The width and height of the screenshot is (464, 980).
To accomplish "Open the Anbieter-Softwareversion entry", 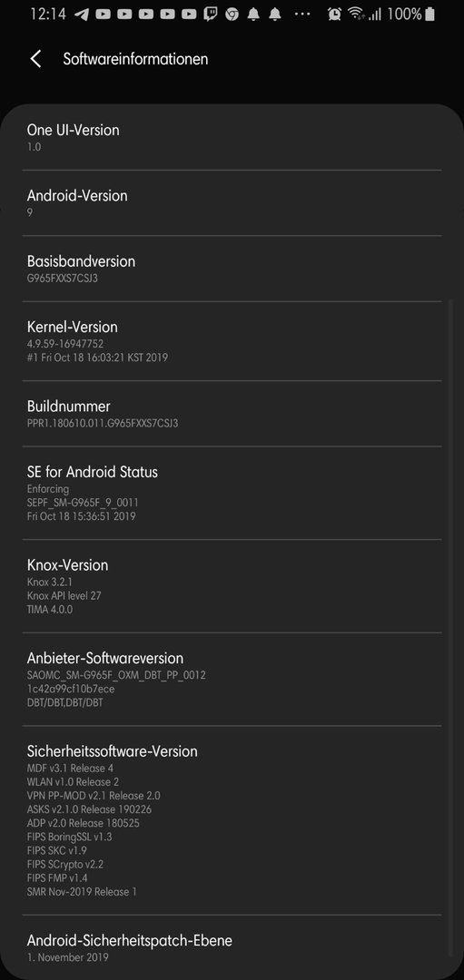I will pos(232,680).
